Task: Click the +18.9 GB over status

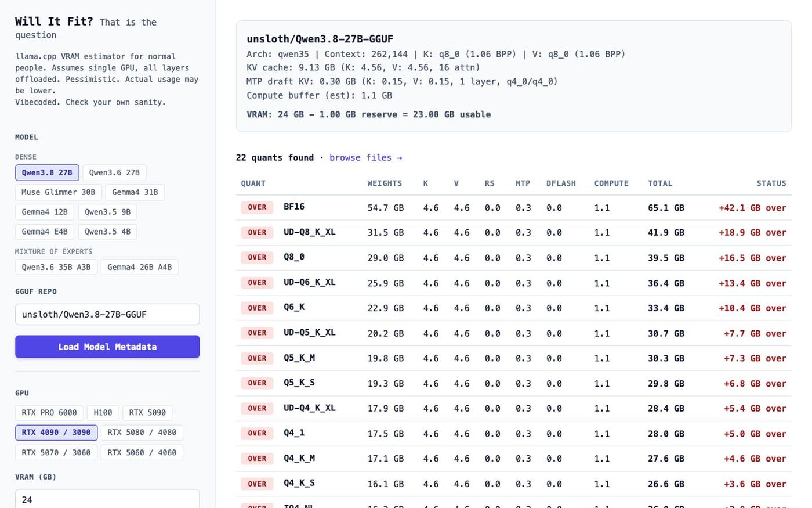Action: point(752,233)
